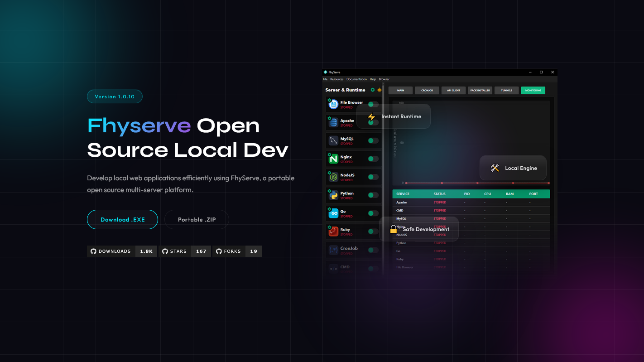This screenshot has height=362, width=644.
Task: Click the Version 1.0.10 badge
Action: (x=115, y=97)
